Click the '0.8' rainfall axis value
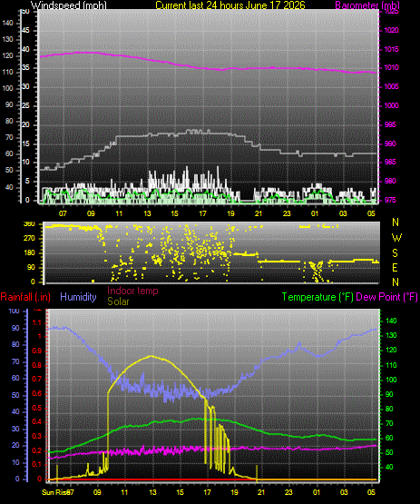 37,365
